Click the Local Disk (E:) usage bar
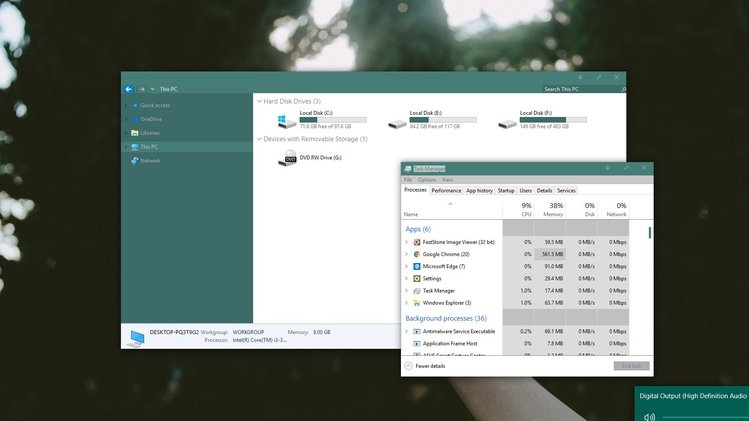This screenshot has width=749, height=421. pyautogui.click(x=443, y=120)
